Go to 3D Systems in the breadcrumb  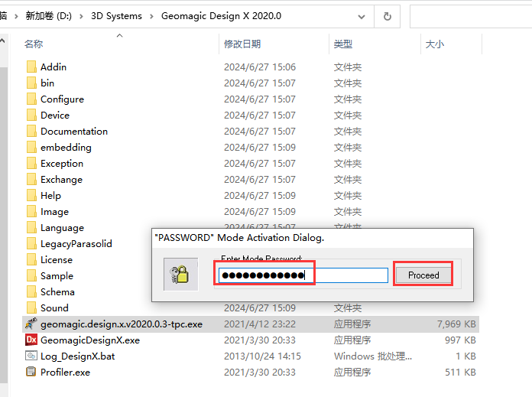point(116,16)
